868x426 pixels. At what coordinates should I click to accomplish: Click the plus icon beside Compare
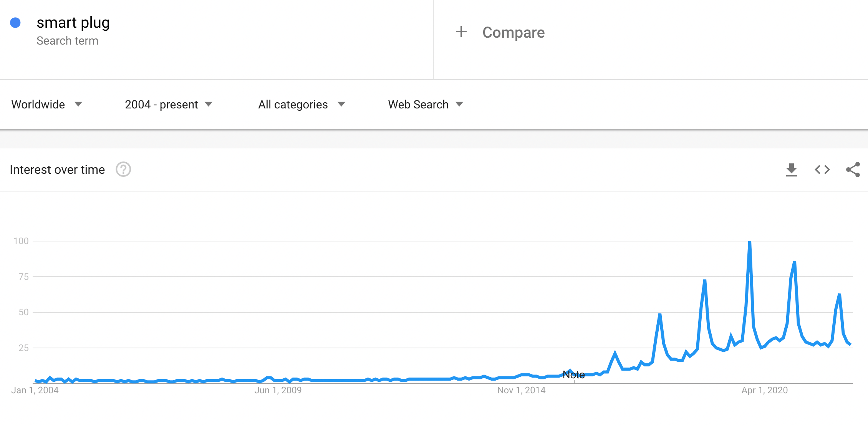[461, 32]
